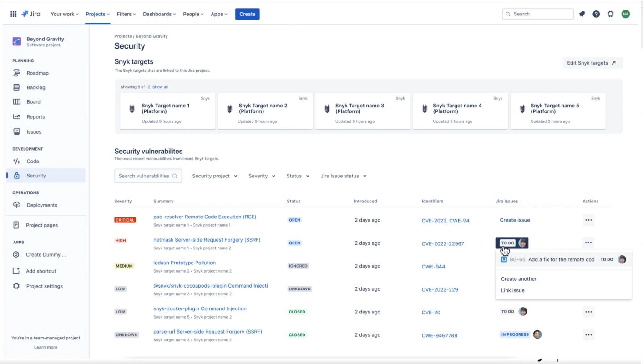Open CVE-2022-22967 identifier link
The height and width of the screenshot is (364, 643).
443,244
